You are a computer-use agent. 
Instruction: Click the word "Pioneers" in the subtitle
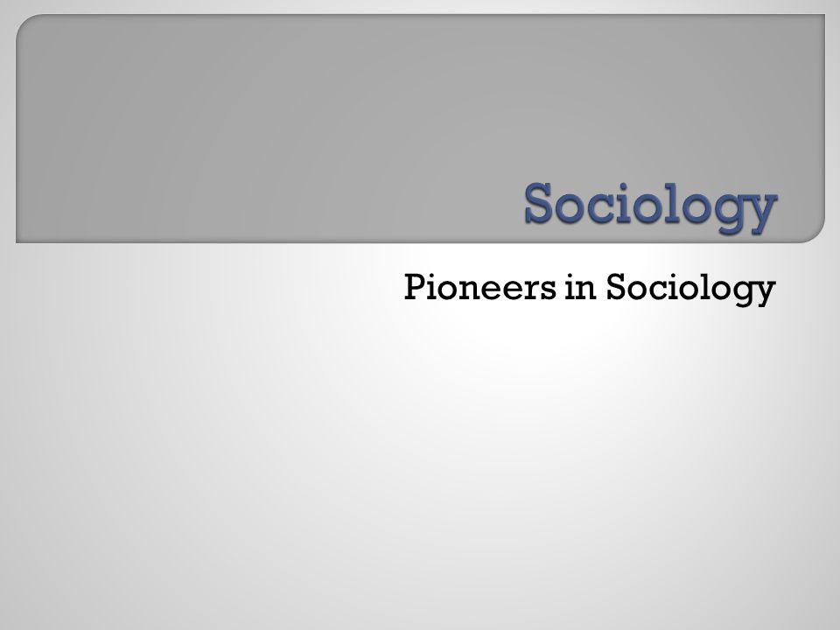(x=479, y=287)
